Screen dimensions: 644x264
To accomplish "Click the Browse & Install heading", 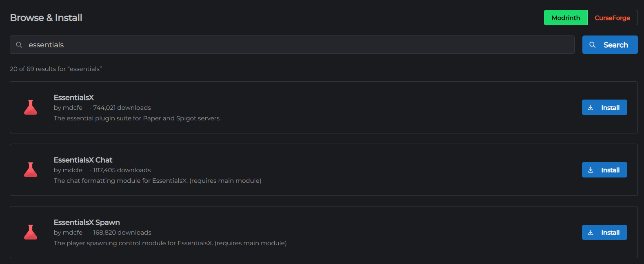I will coord(46,18).
